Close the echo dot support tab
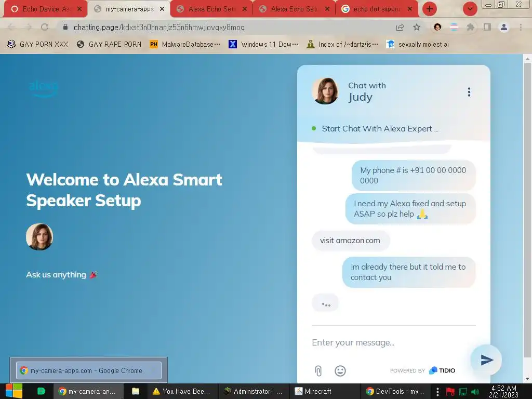 [x=410, y=9]
